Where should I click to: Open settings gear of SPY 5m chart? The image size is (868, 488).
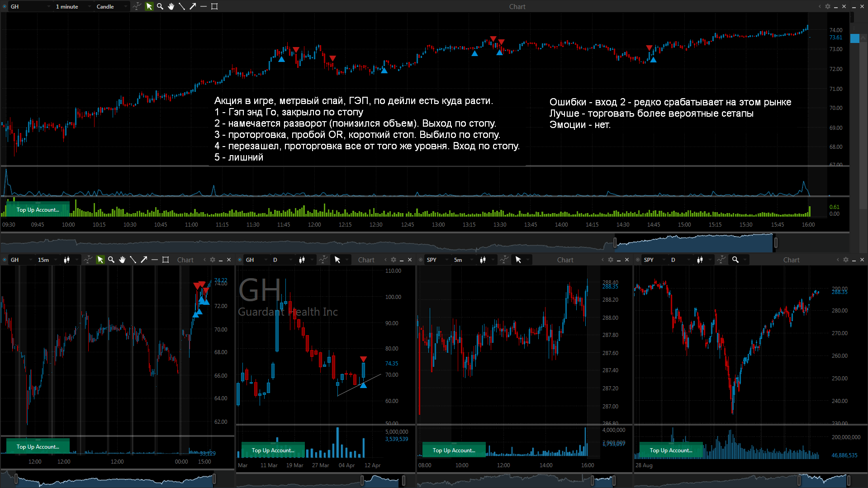(x=611, y=260)
